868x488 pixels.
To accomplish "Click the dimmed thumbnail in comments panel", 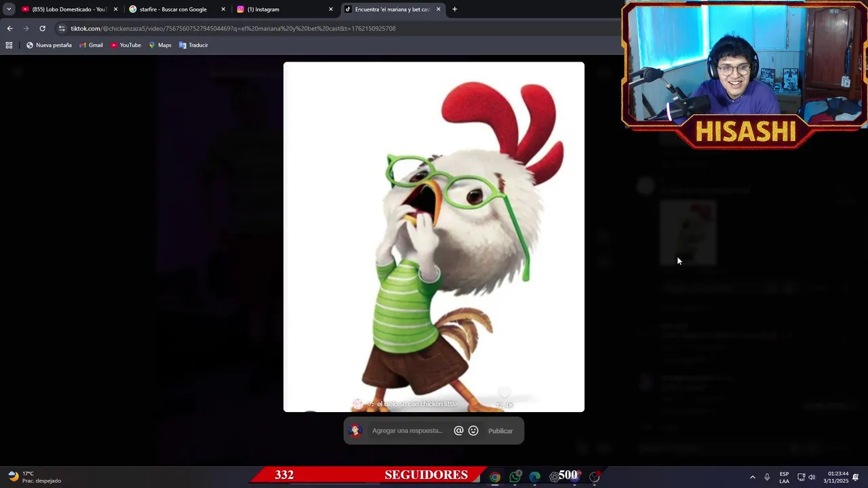I will (x=688, y=233).
